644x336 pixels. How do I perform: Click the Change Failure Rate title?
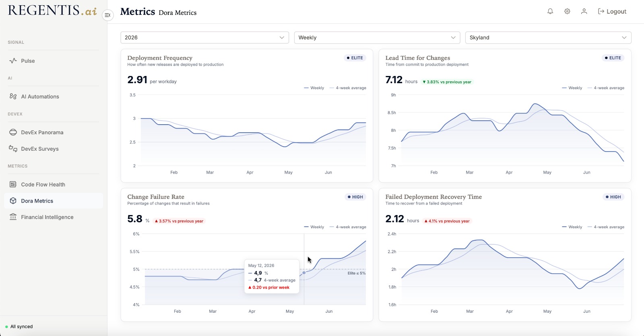(156, 197)
